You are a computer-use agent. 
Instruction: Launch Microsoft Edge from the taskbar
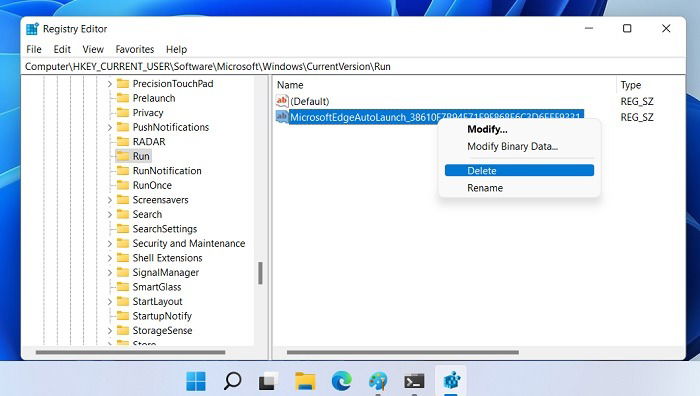[x=342, y=381]
